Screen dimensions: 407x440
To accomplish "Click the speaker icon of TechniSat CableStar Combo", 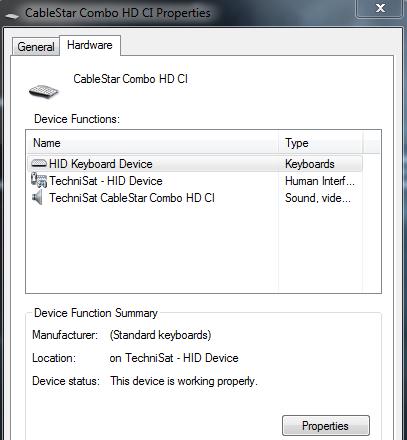I will tap(37, 197).
